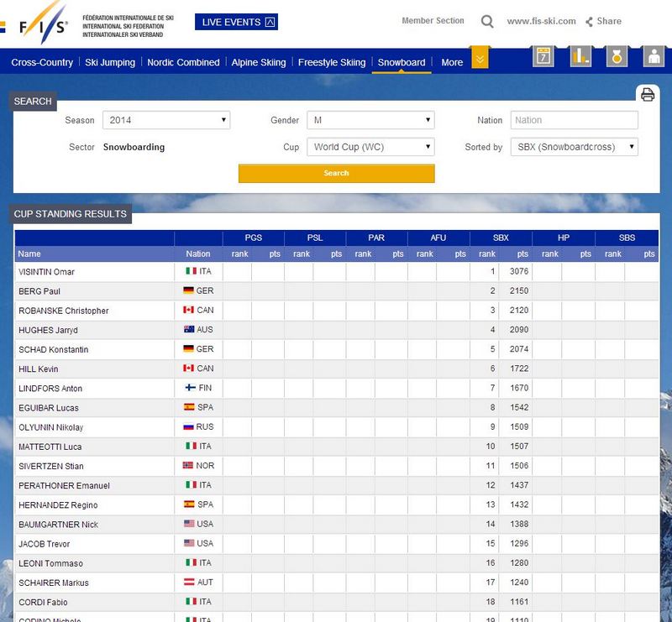Viewport: 672px width, 622px height.
Task: Print the page with printer icon
Action: tap(648, 94)
